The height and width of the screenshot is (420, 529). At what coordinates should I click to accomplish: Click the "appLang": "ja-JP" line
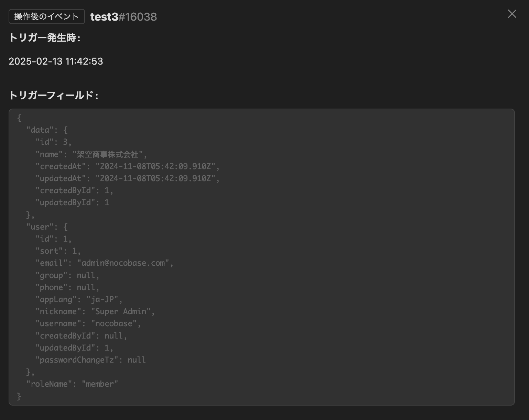79,299
